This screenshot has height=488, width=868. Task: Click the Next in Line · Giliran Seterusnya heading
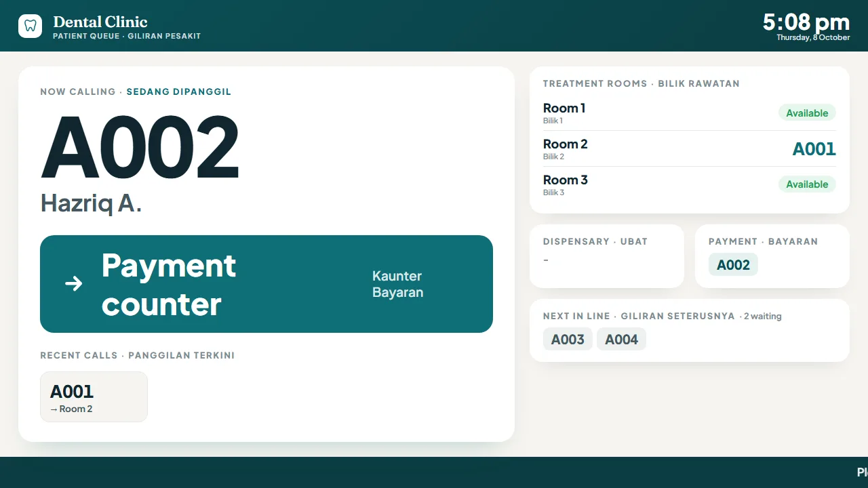coord(639,316)
